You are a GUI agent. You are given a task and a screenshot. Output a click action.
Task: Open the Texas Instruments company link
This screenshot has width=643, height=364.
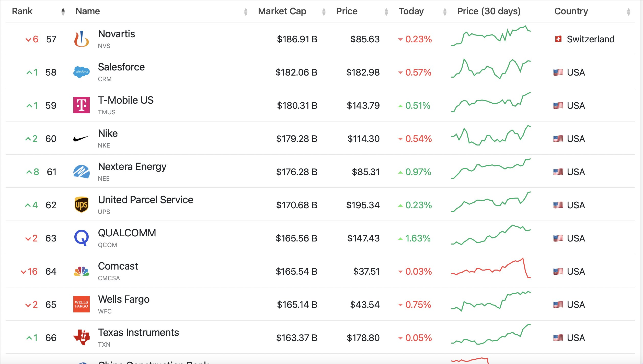click(x=139, y=332)
